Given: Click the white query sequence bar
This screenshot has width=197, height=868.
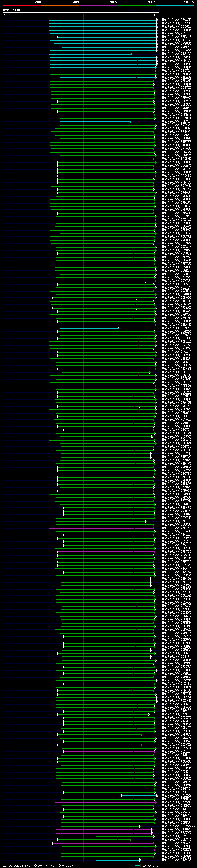Looking at the screenshot, I should coord(81,13).
